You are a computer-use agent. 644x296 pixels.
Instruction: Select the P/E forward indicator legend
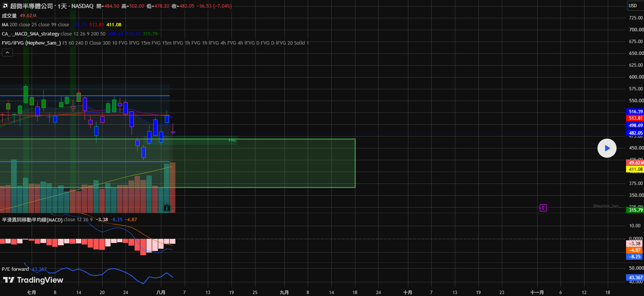pos(15,269)
